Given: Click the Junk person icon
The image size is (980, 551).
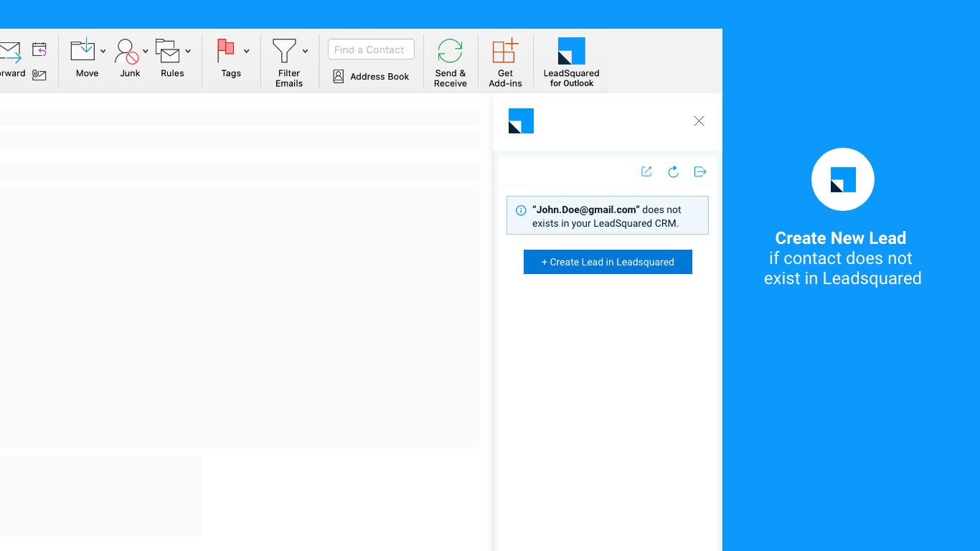Looking at the screenshot, I should coord(126,51).
